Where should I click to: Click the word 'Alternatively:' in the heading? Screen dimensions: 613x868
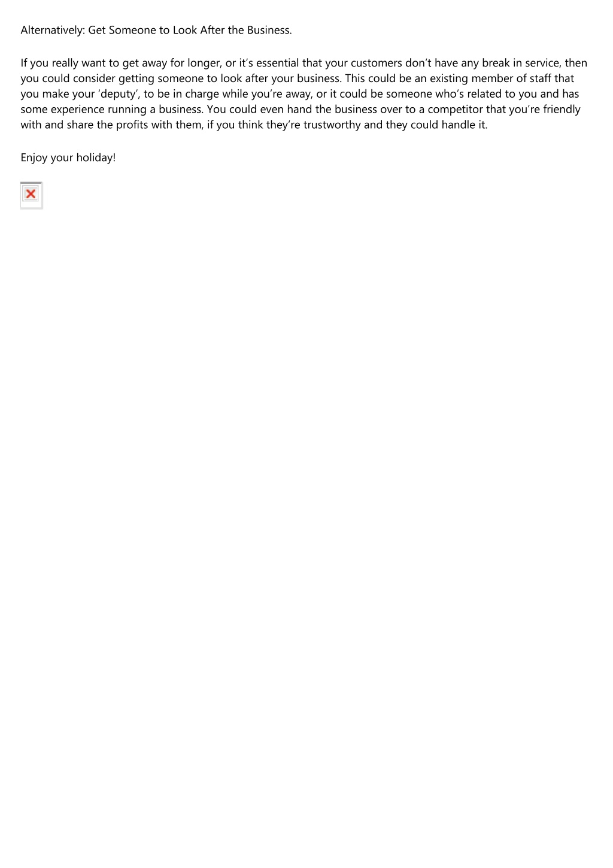(53, 30)
